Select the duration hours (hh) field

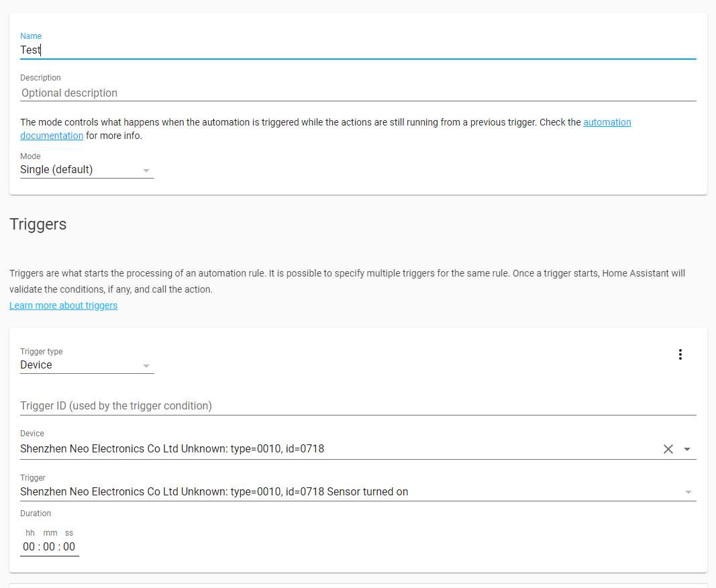click(29, 546)
